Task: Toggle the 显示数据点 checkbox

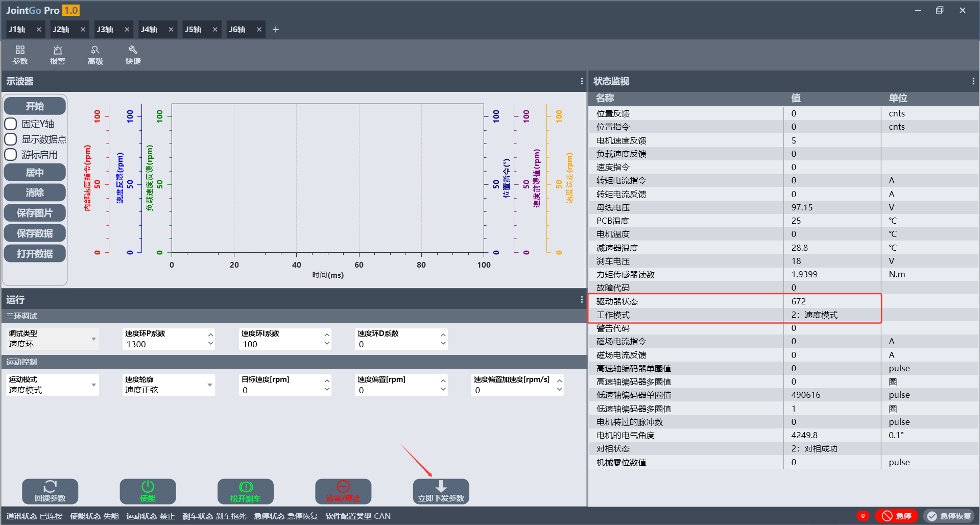Action: [x=11, y=139]
